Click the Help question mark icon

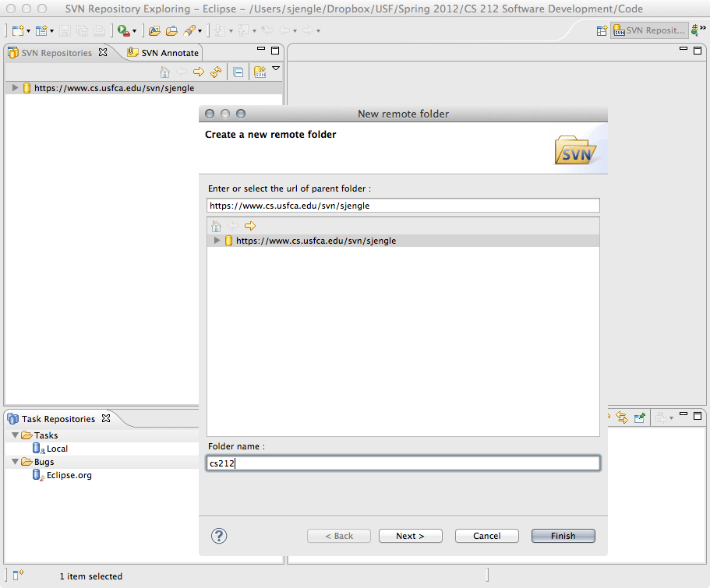pos(219,536)
